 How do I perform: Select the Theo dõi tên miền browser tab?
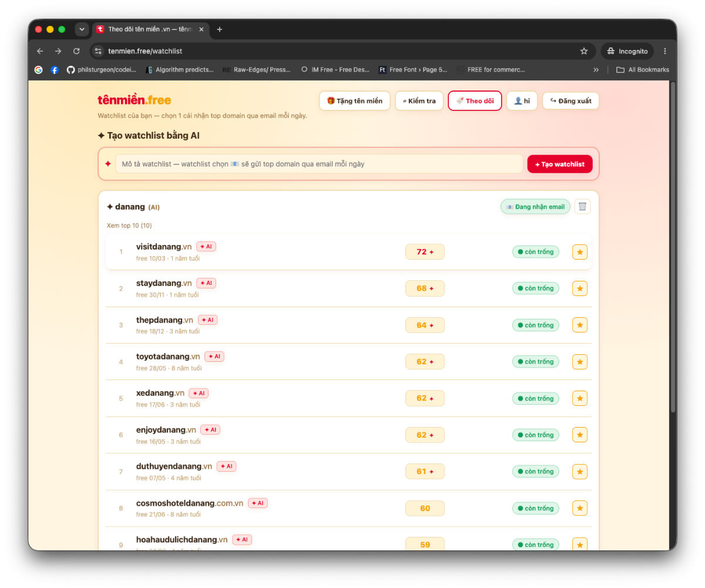pyautogui.click(x=150, y=29)
